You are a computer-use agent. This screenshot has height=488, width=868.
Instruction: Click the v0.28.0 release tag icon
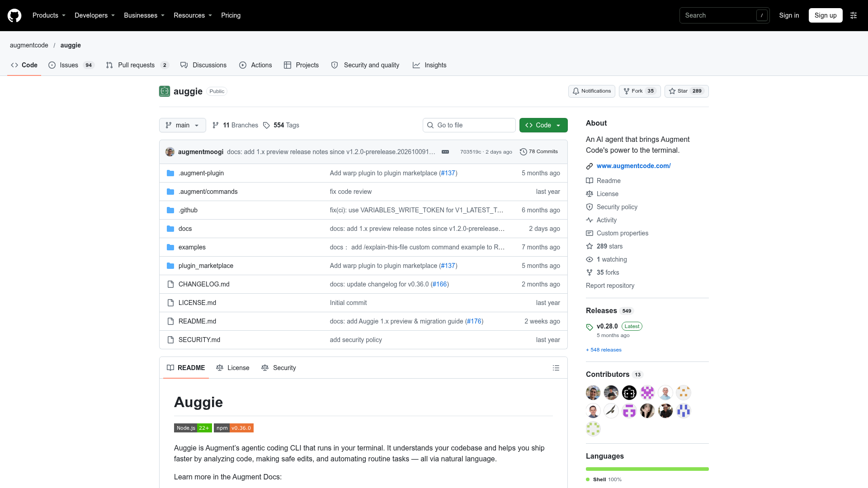[590, 327]
